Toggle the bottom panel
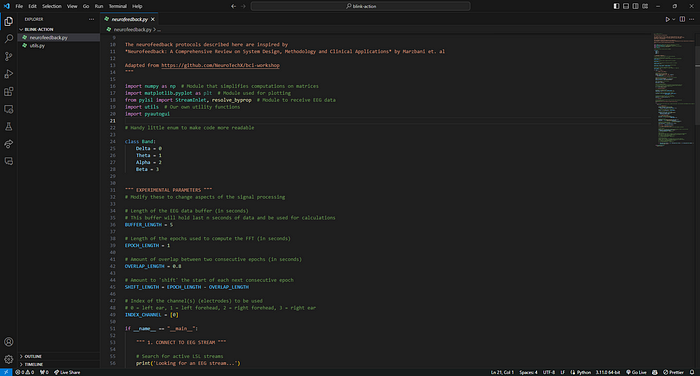This screenshot has height=376, width=700. click(x=626, y=6)
